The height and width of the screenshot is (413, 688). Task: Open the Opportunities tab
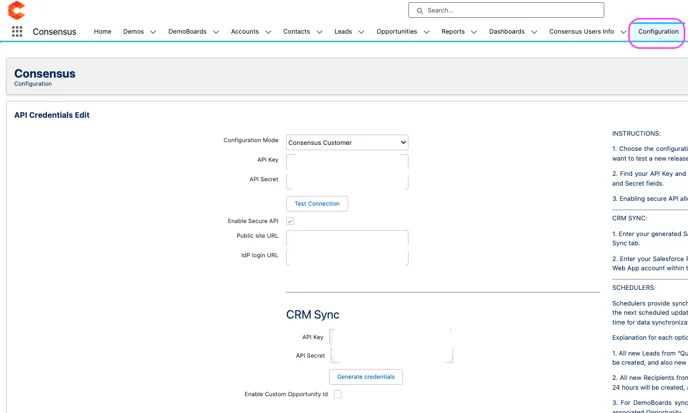[x=397, y=32]
